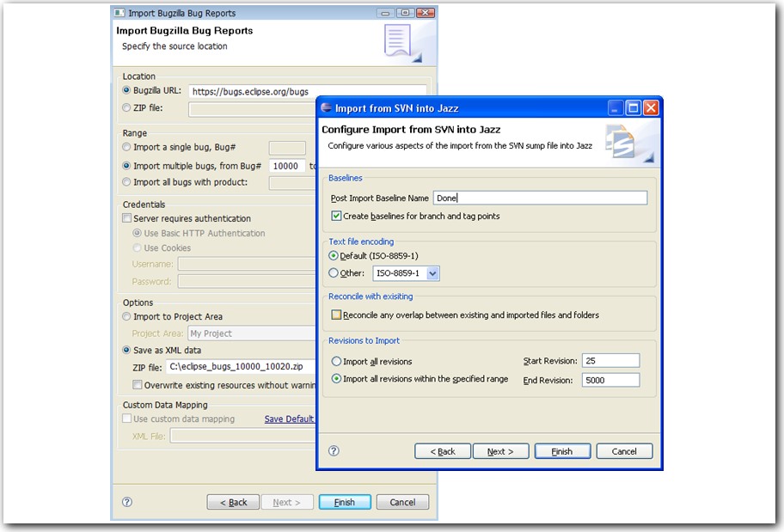Select the Import all revisions option

336,362
